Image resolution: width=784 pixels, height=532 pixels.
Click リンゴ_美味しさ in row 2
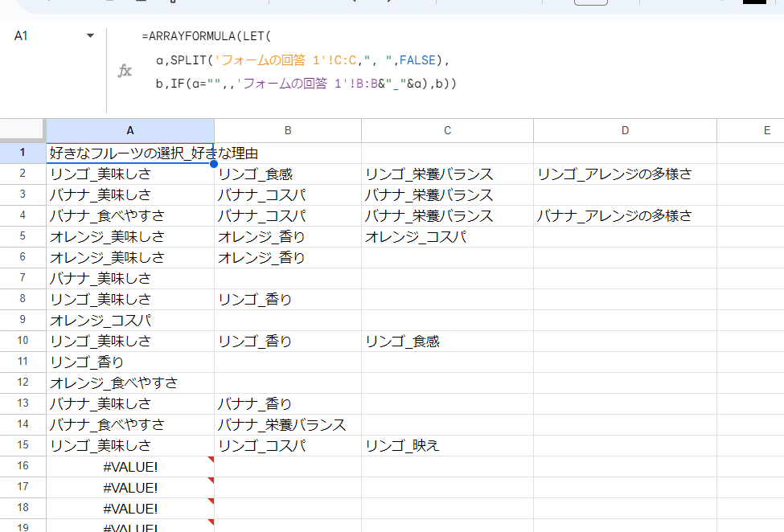(130, 174)
